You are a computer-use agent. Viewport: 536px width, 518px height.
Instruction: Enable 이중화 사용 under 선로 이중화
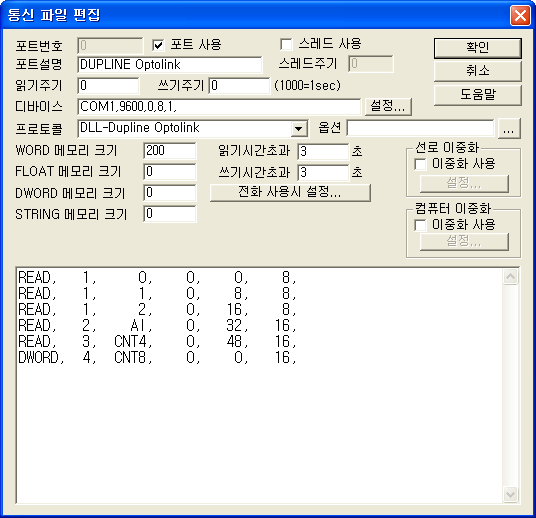pos(420,164)
